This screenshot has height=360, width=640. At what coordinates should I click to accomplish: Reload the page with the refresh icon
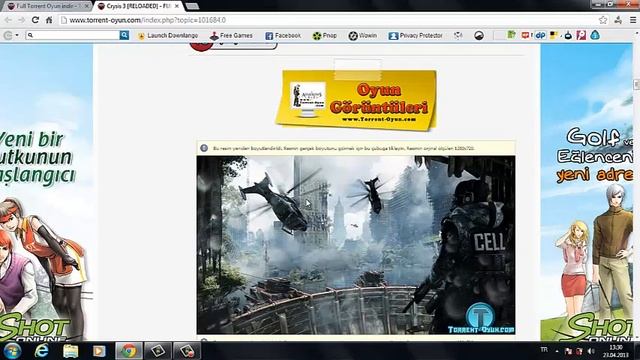[36, 20]
